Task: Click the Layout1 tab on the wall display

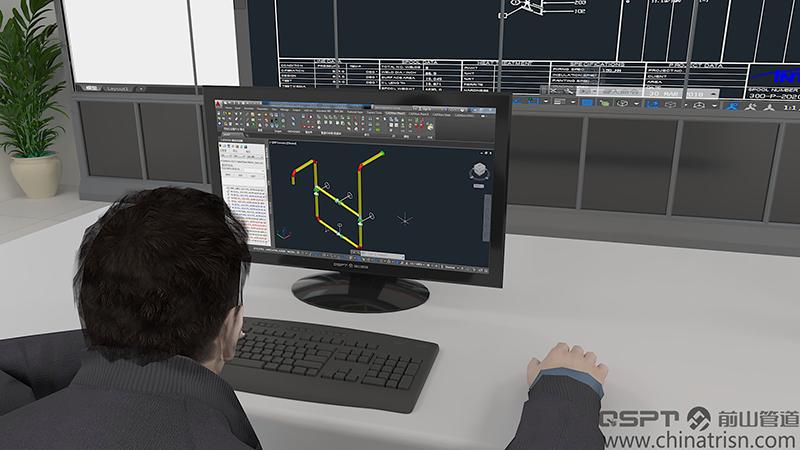Action: pos(117,88)
